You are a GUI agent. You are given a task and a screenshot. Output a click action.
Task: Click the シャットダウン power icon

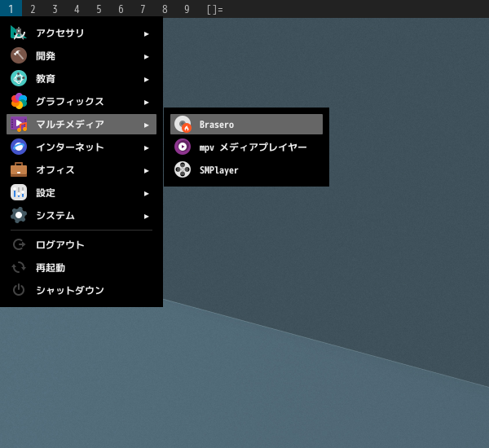point(19,290)
